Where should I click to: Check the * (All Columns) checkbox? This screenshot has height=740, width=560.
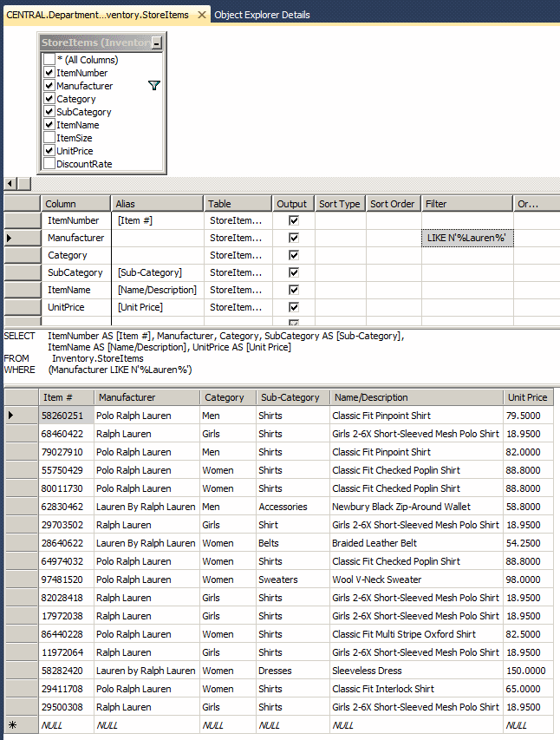49,60
